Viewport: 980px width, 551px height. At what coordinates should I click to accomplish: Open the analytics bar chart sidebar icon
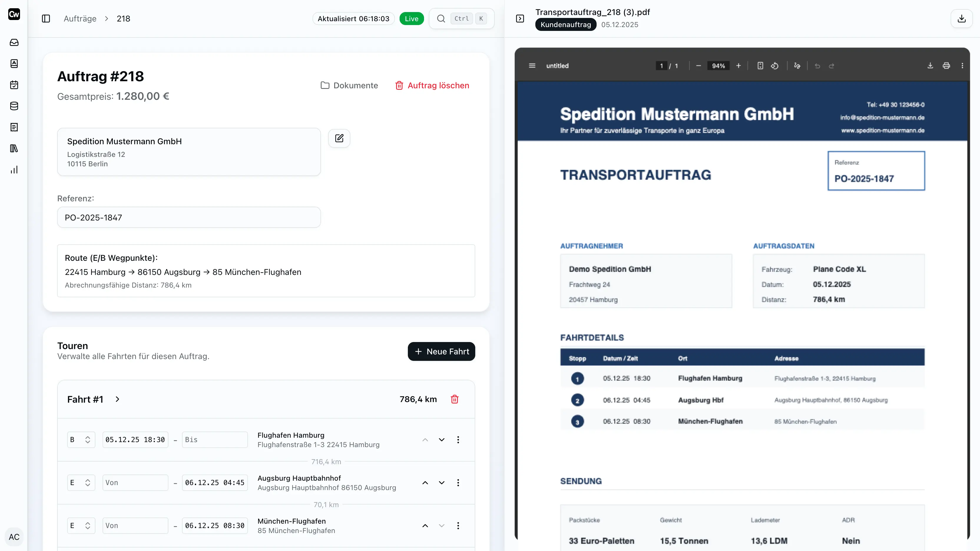pos(14,170)
